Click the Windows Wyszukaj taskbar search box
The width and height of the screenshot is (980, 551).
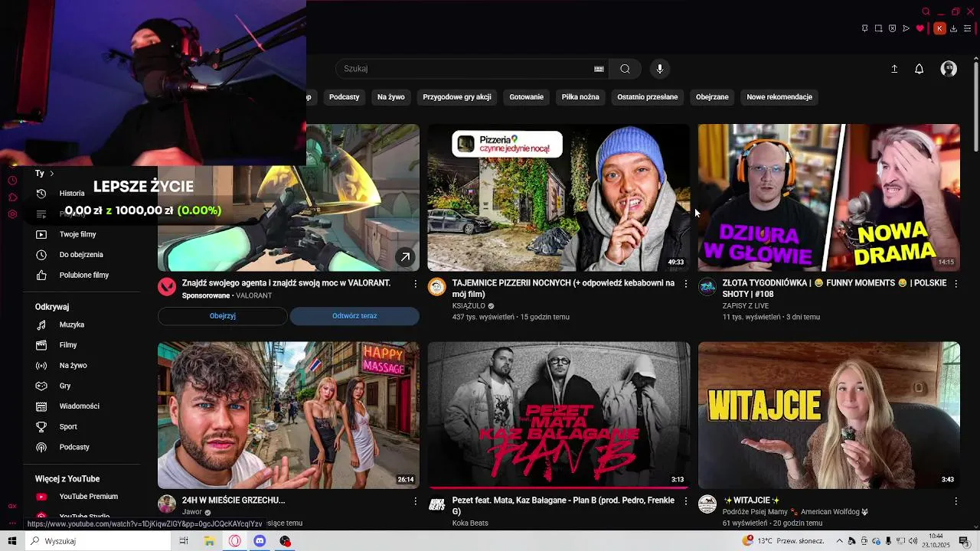(97, 541)
